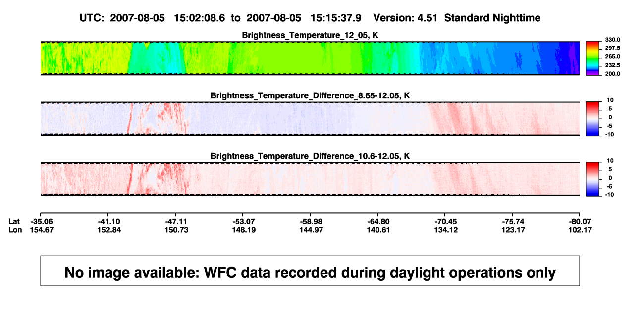Click the longitude value 123.17

tap(513, 230)
